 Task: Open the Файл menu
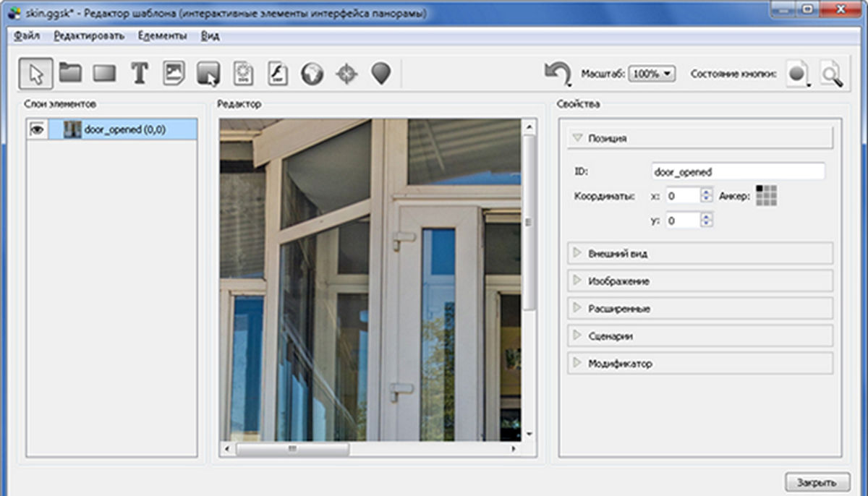[27, 35]
